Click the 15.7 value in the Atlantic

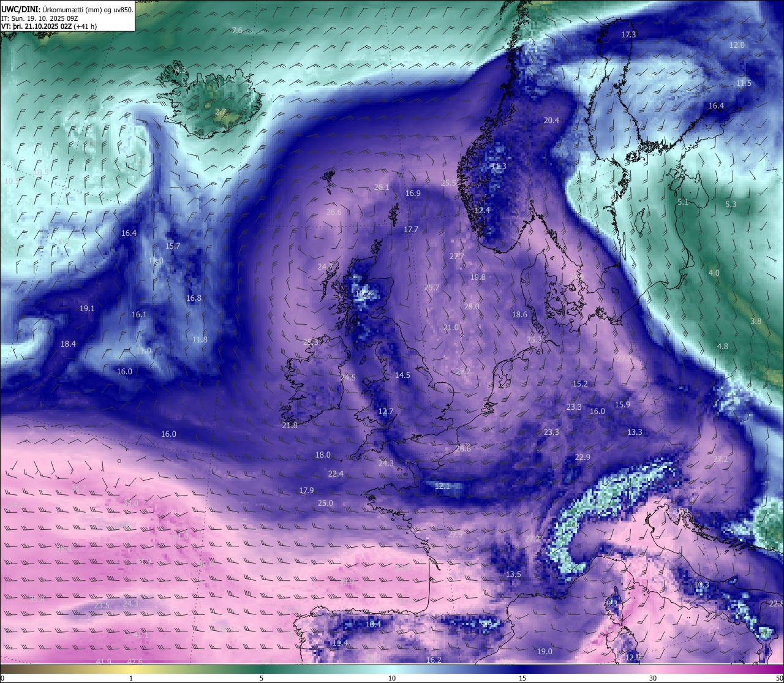pos(173,246)
